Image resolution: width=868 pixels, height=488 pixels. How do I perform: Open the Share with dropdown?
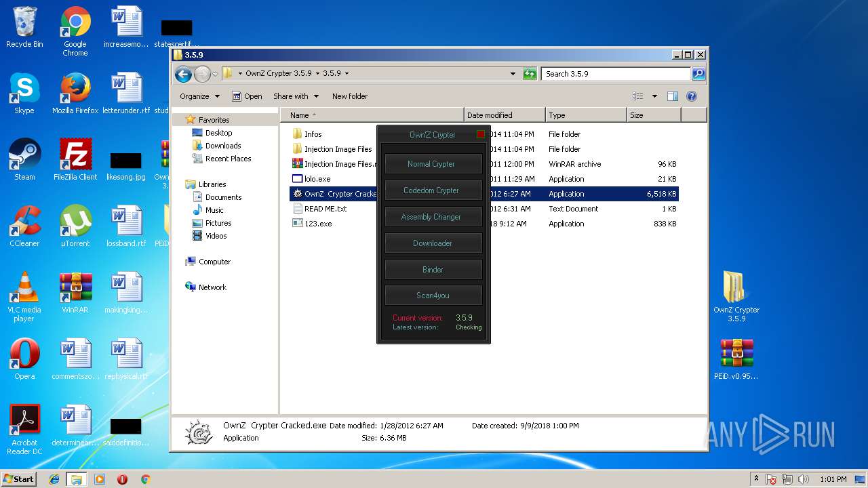point(296,96)
